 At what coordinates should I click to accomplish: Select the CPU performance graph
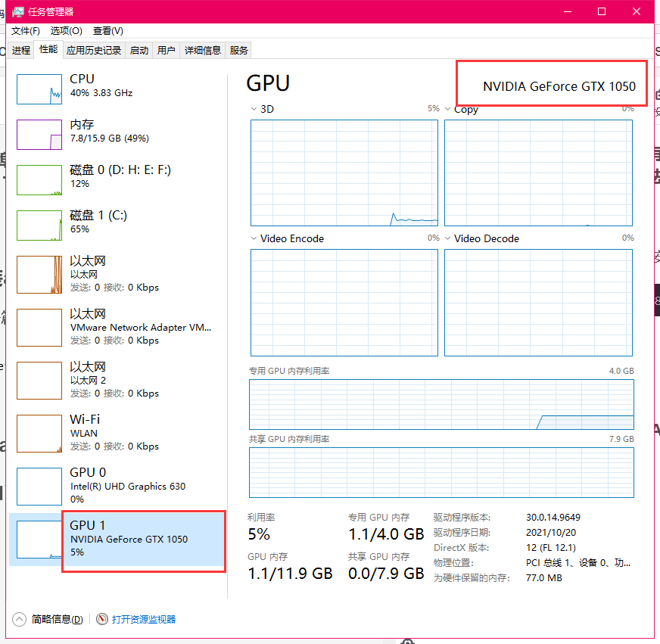[114, 89]
